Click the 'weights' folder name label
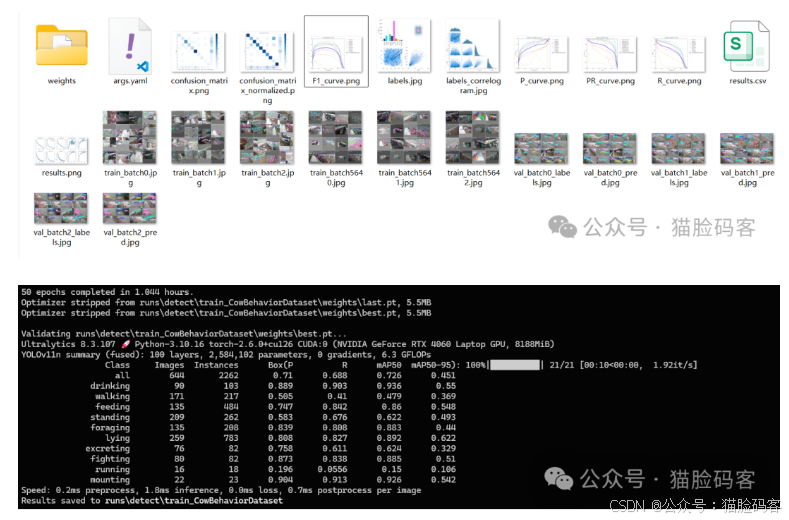The image size is (789, 520). [61, 81]
